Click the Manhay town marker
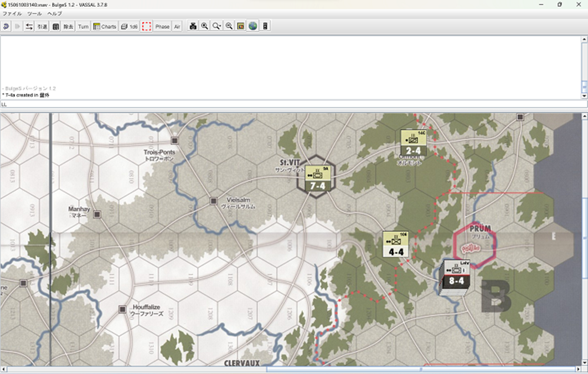Screen dimensions: 588x374 pos(97,214)
